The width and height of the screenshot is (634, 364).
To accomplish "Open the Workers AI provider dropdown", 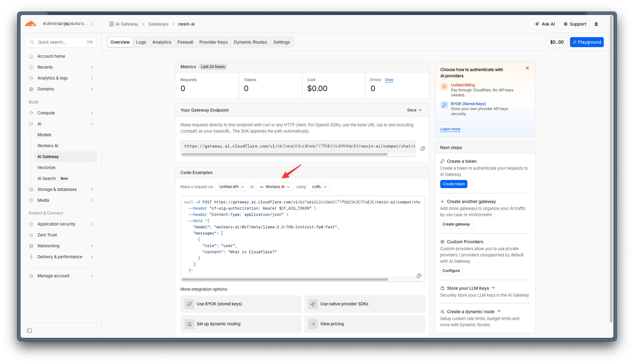I will (x=275, y=187).
